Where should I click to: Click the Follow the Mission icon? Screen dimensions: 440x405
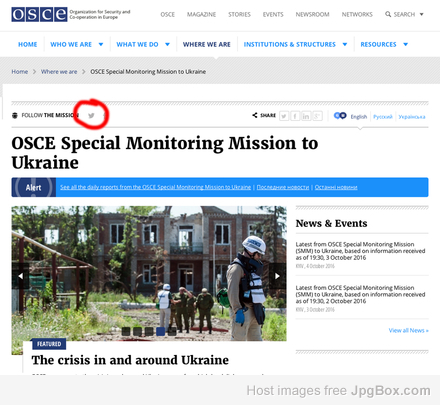(x=15, y=115)
